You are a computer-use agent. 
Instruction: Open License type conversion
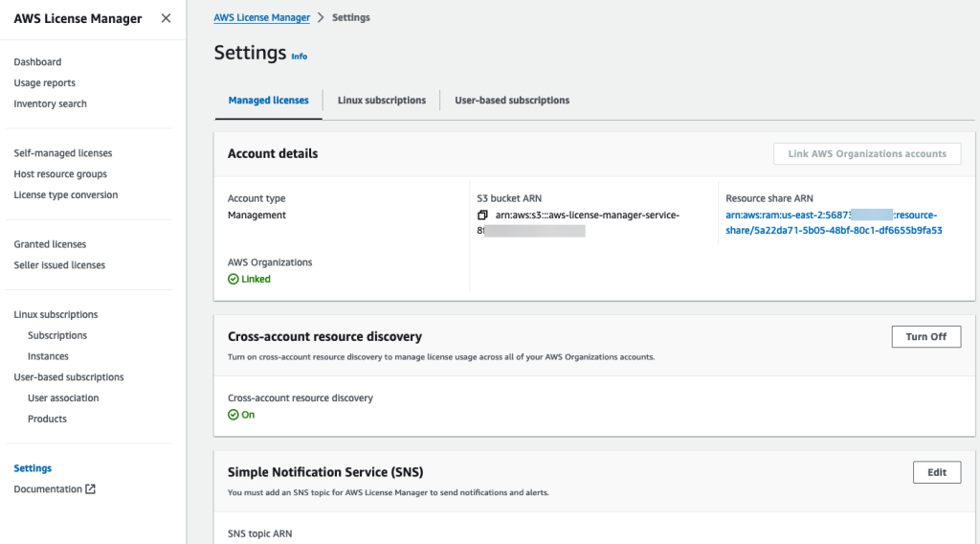point(66,195)
